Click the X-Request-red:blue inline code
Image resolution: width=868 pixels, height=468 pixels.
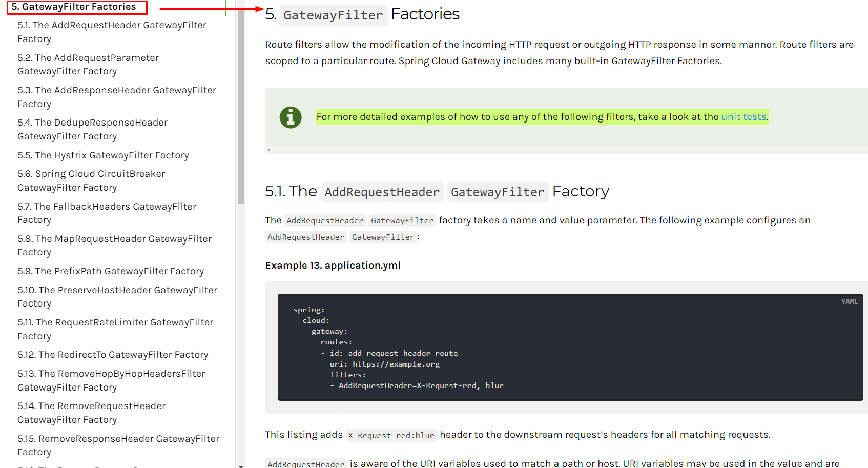click(x=391, y=436)
